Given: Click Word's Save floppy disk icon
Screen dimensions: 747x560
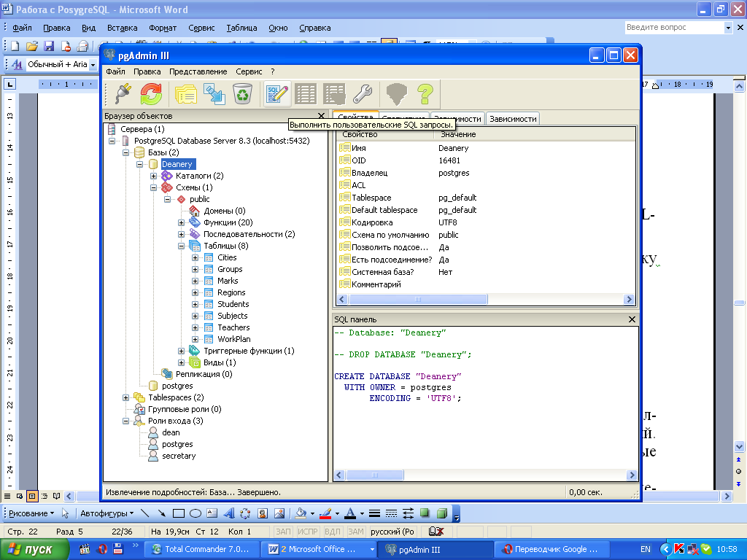Looking at the screenshot, I should (49, 46).
